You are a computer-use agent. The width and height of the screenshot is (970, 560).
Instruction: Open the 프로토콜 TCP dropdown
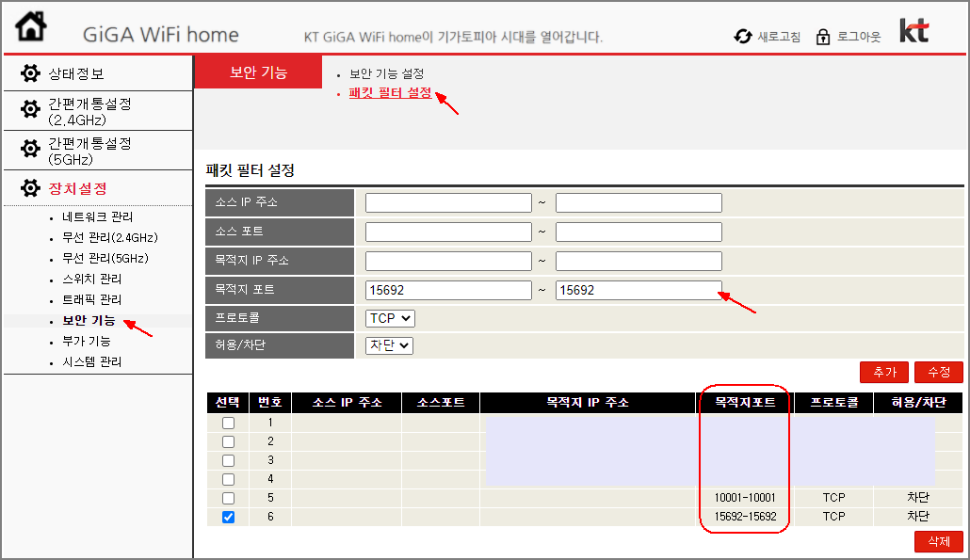390,318
